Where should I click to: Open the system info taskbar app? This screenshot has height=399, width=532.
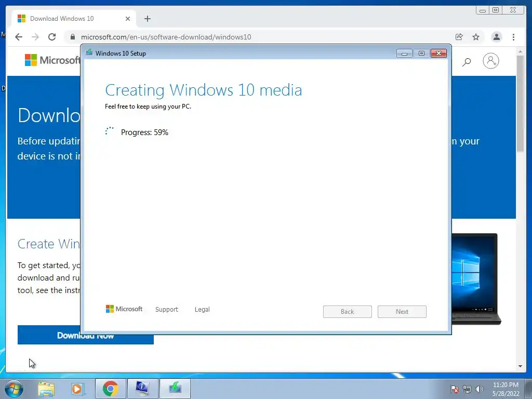[x=142, y=389]
